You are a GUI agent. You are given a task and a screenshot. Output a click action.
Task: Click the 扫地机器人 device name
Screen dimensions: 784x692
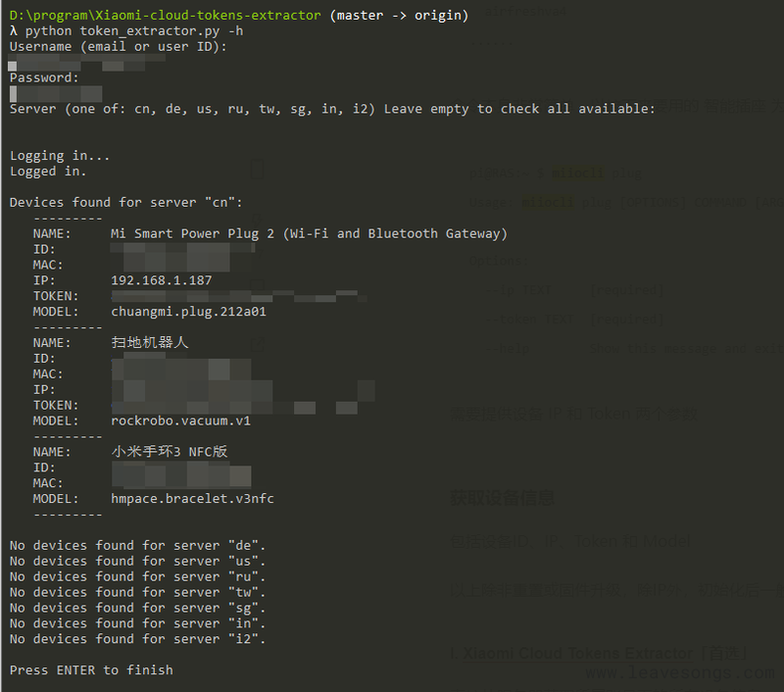click(x=150, y=343)
